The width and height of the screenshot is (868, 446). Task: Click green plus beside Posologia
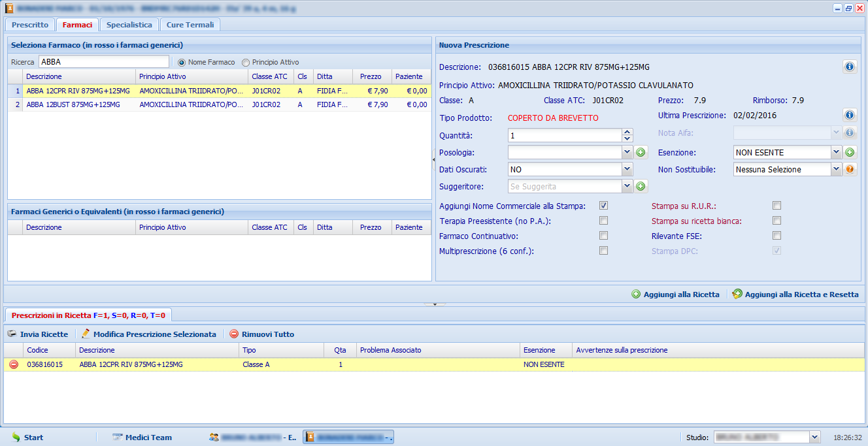tap(641, 152)
